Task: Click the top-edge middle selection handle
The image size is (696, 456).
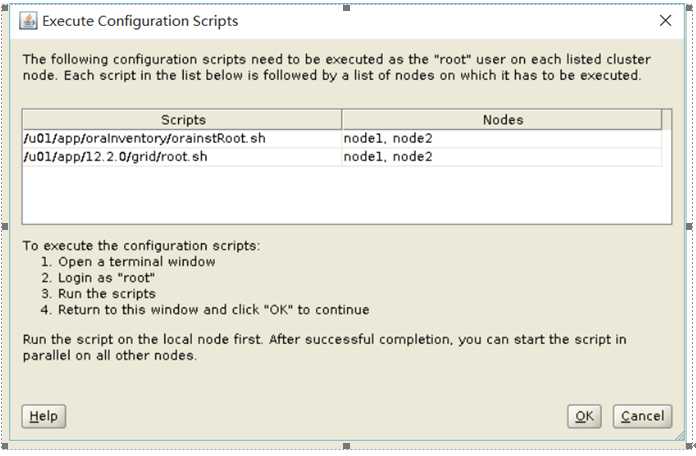Action: tap(347, 8)
